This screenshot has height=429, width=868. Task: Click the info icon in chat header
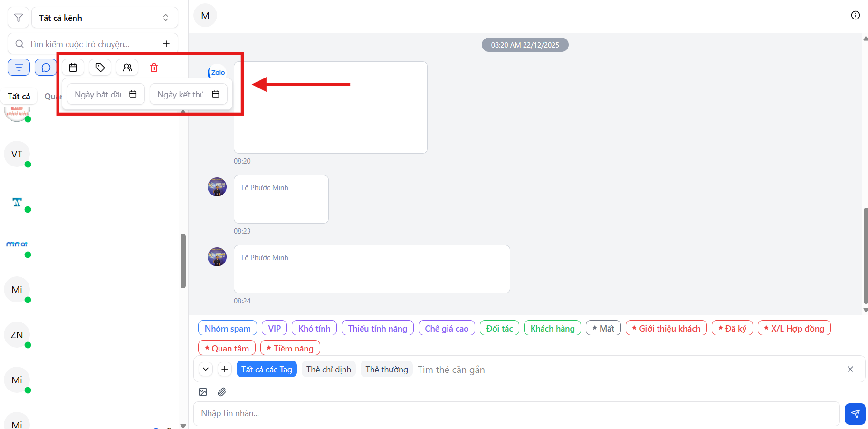[855, 15]
